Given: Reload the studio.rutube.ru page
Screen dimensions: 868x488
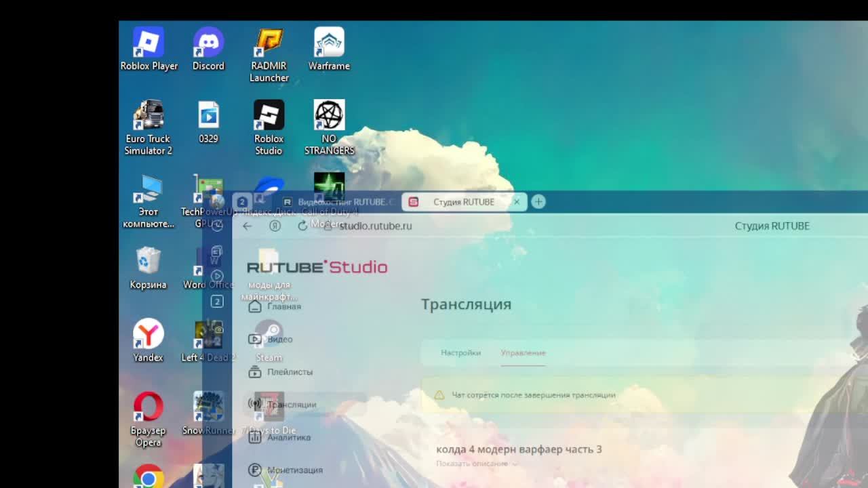Looking at the screenshot, I should click(x=302, y=226).
